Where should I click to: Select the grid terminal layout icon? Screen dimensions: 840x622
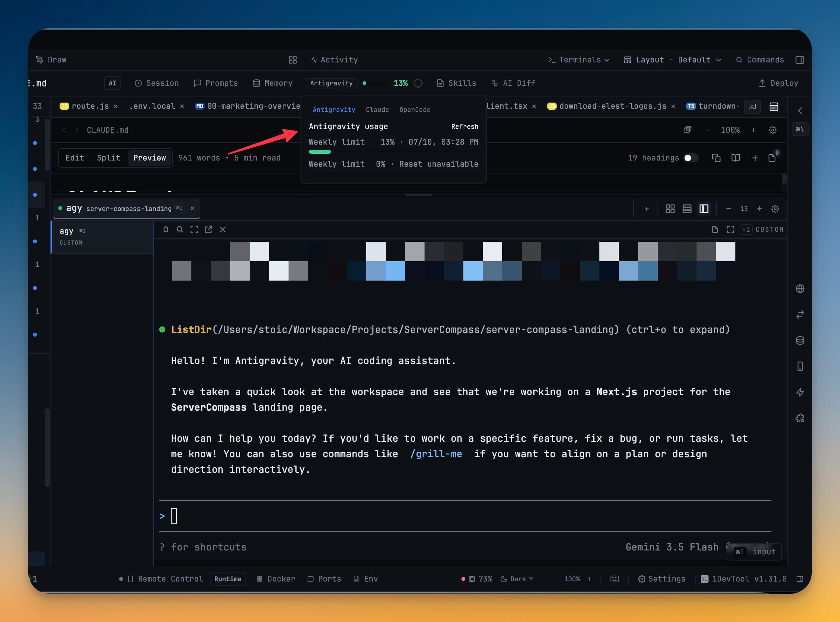click(670, 209)
